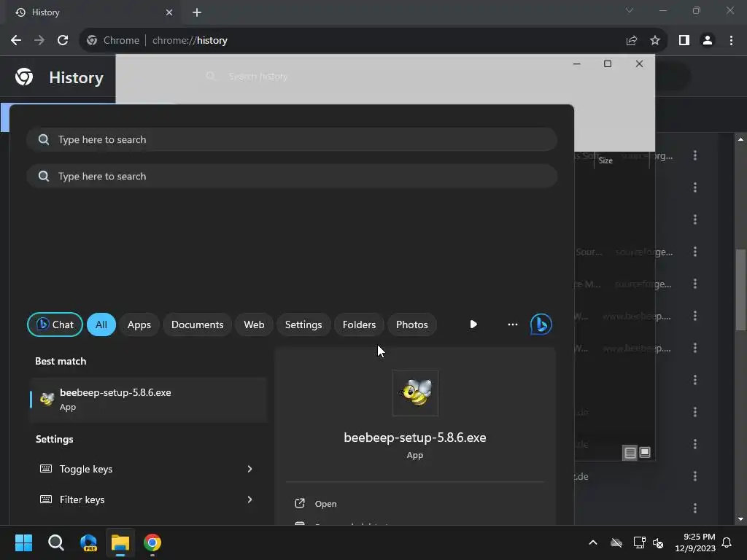
Task: Open the Bing Chat filter pill
Action: pos(55,324)
